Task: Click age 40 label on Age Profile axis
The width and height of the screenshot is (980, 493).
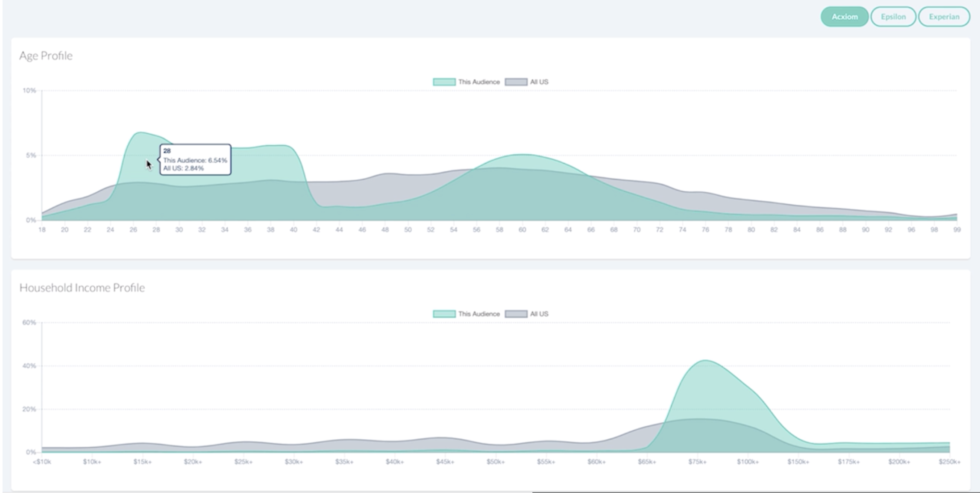Action: [293, 230]
